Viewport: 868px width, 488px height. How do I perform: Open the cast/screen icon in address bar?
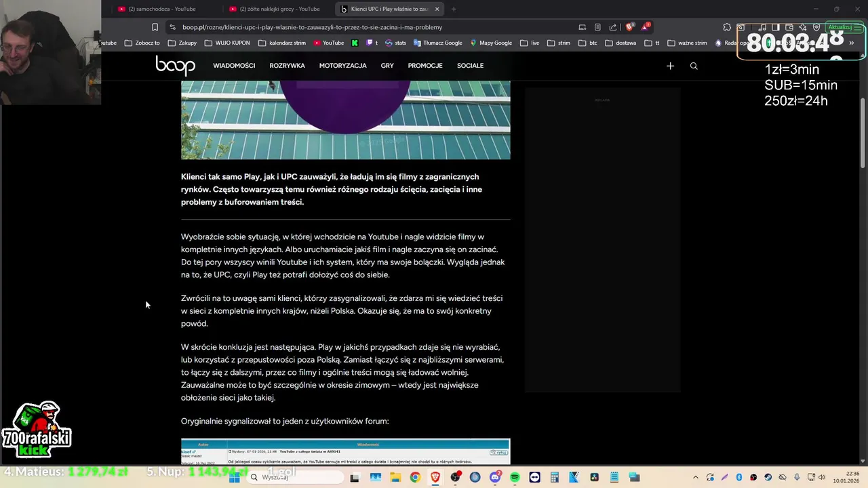[582, 27]
